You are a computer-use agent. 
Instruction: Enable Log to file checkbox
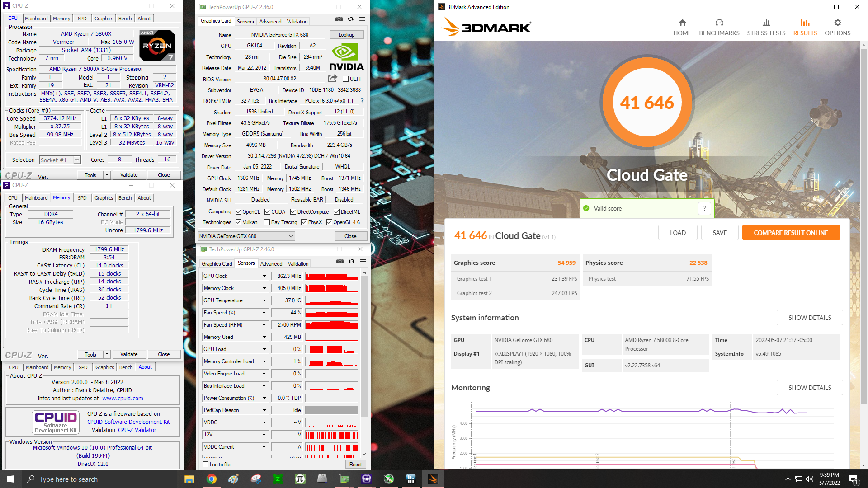(206, 465)
